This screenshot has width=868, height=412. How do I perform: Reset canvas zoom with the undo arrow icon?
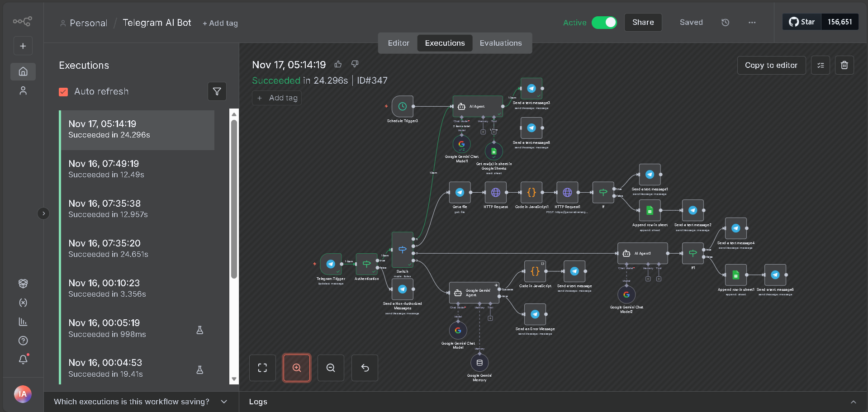[365, 368]
